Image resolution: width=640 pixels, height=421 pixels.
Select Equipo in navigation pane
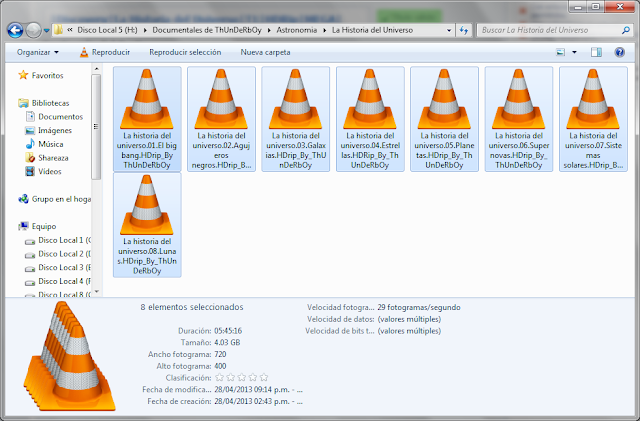[x=38, y=226]
